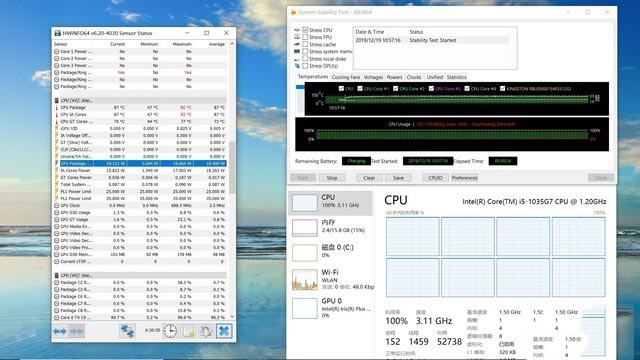
Task: Open the Powers tab
Action: pyautogui.click(x=394, y=77)
